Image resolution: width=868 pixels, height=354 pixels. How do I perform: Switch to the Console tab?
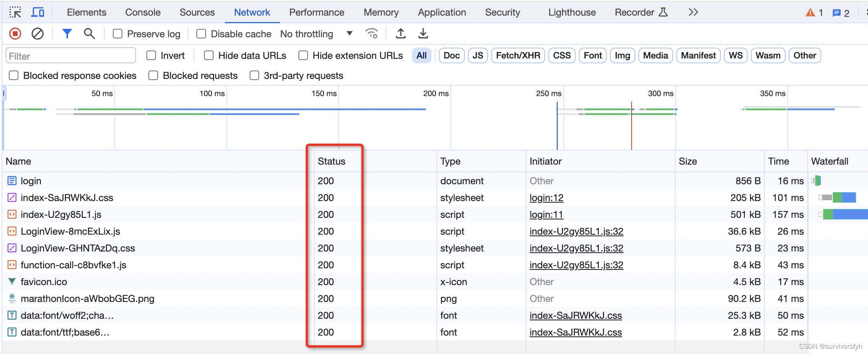143,12
